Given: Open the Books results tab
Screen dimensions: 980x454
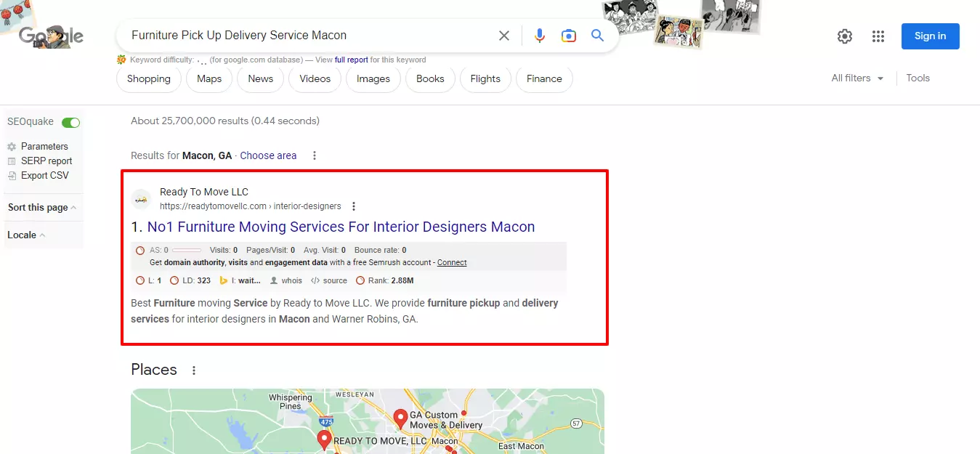Looking at the screenshot, I should coord(430,79).
